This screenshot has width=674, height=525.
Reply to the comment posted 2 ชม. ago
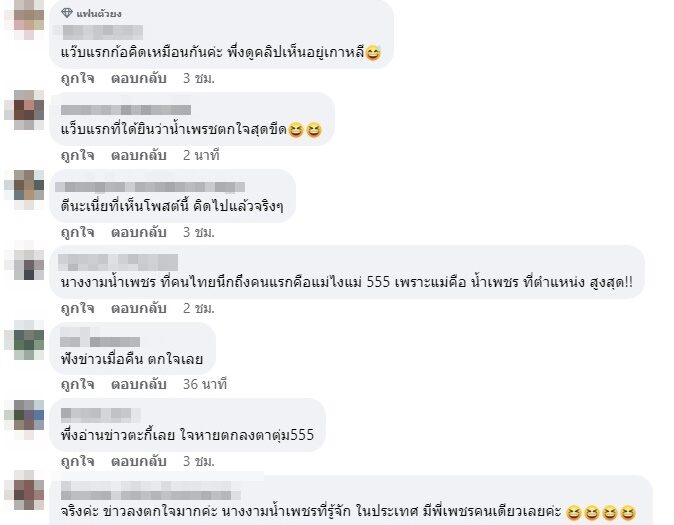click(x=139, y=308)
